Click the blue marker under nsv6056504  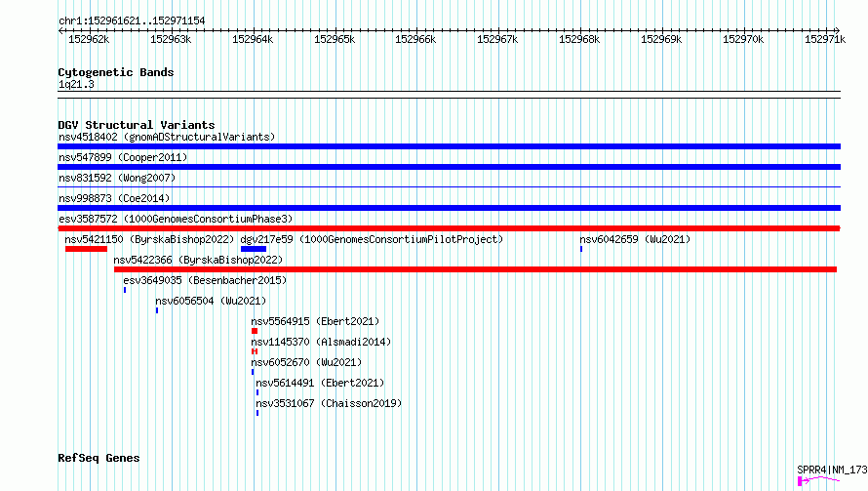click(157, 310)
